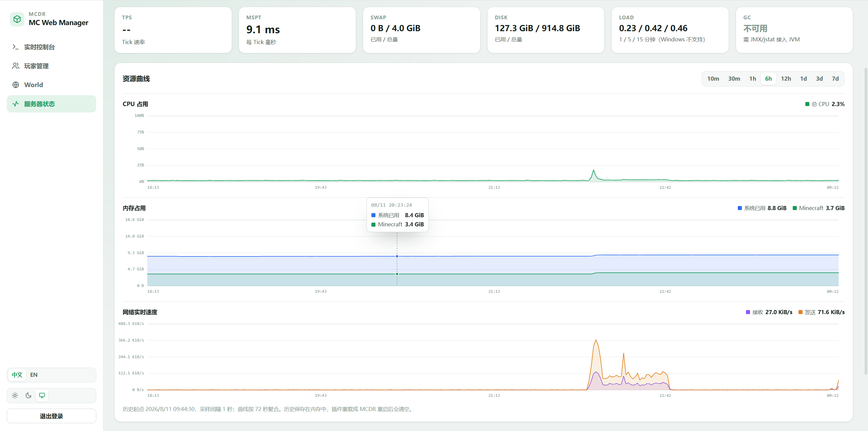Click the 系统已用 8.8 GiB legend value
The width and height of the screenshot is (868, 431).
(777, 208)
